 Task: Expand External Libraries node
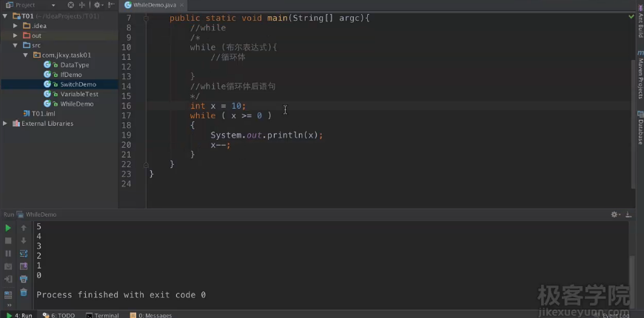coord(5,124)
